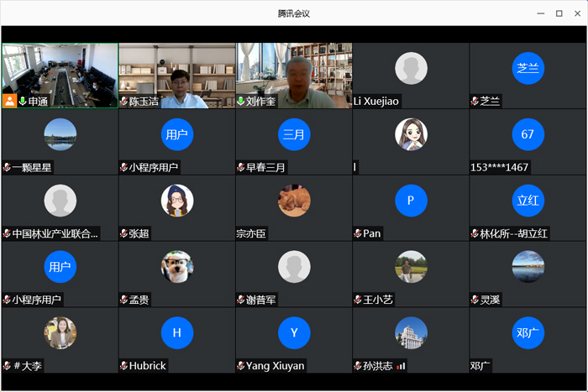Click the name label Li Xuejiao

pyautogui.click(x=376, y=102)
